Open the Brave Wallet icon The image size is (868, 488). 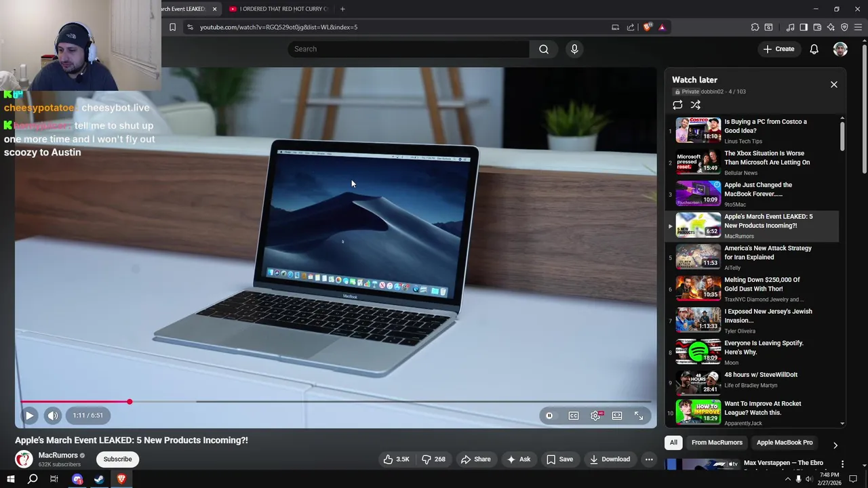[x=817, y=27]
